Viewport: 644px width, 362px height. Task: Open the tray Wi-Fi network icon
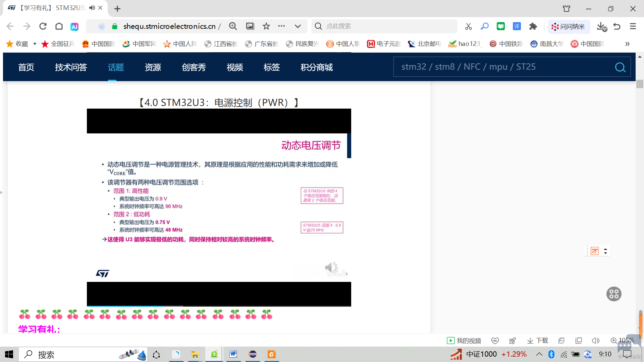pos(563,354)
